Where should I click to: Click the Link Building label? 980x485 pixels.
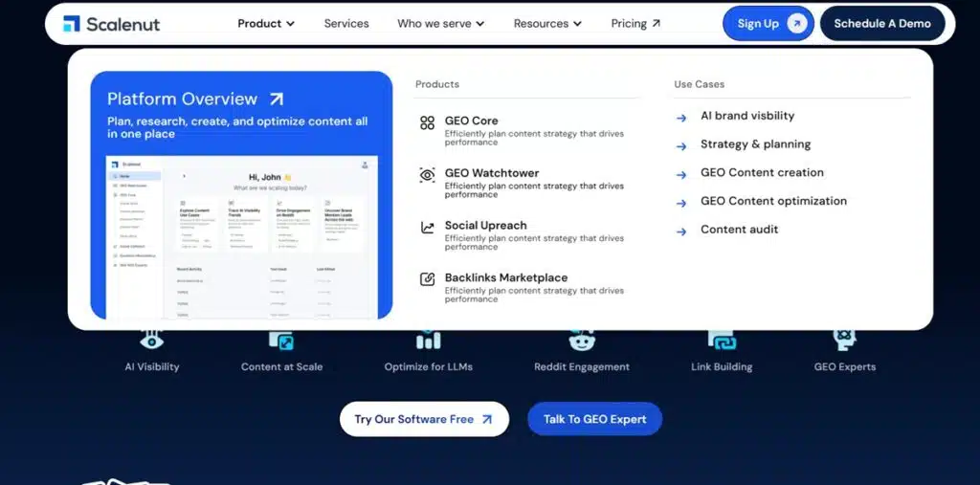tap(722, 367)
